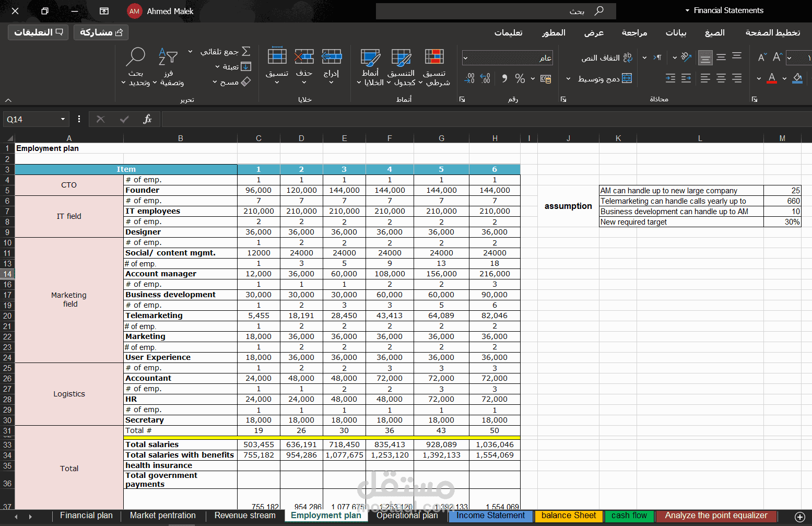Switch to the بيانات ribbon tab
812x526 pixels.
[676, 32]
